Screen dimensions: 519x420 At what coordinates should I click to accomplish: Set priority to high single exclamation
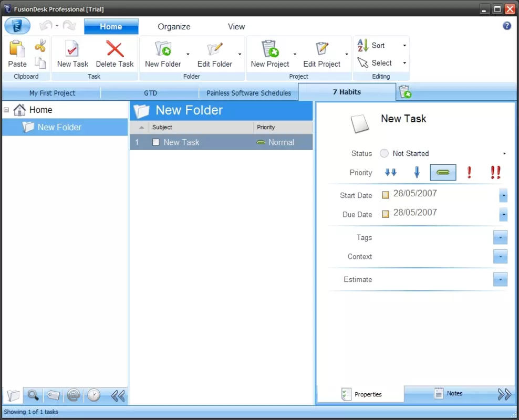[x=469, y=172]
